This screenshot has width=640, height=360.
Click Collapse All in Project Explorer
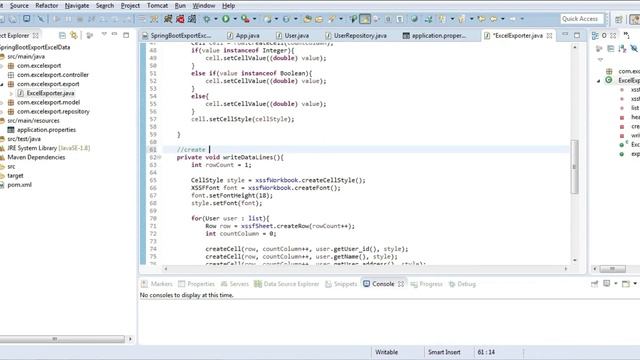point(62,36)
